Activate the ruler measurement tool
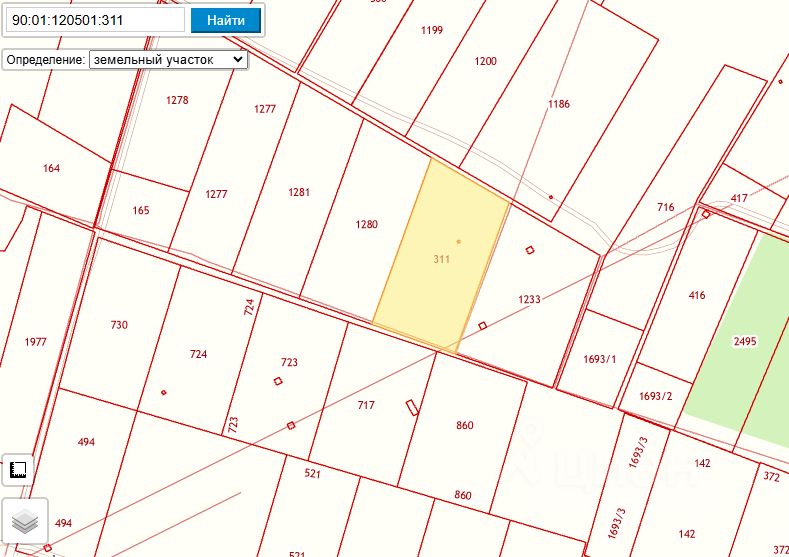 coord(18,470)
